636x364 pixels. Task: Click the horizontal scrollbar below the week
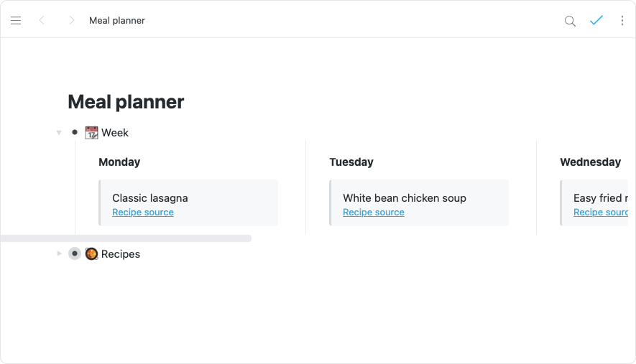click(x=126, y=238)
